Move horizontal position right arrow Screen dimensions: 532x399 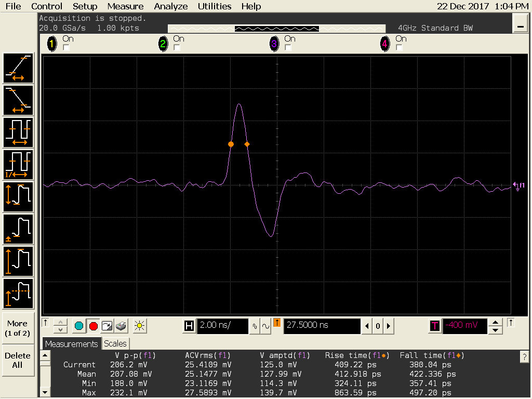tap(389, 326)
